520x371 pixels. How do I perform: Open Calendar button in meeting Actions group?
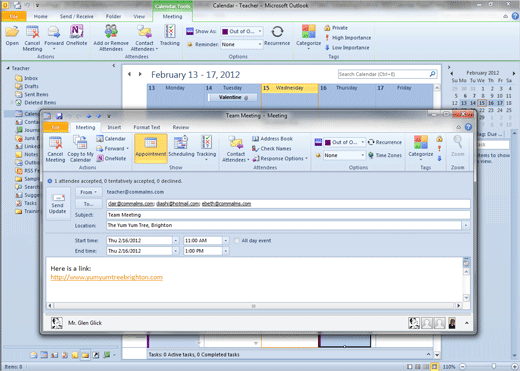click(x=111, y=139)
